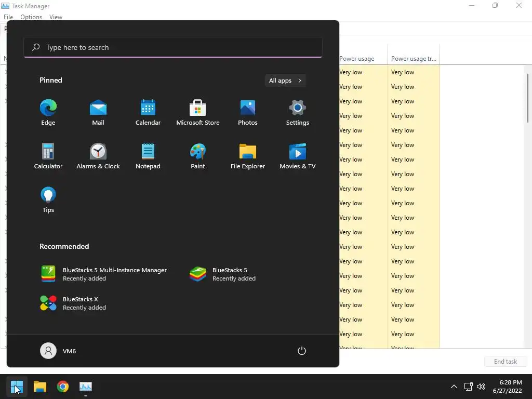
Task: Launch the Photos app
Action: tap(248, 113)
